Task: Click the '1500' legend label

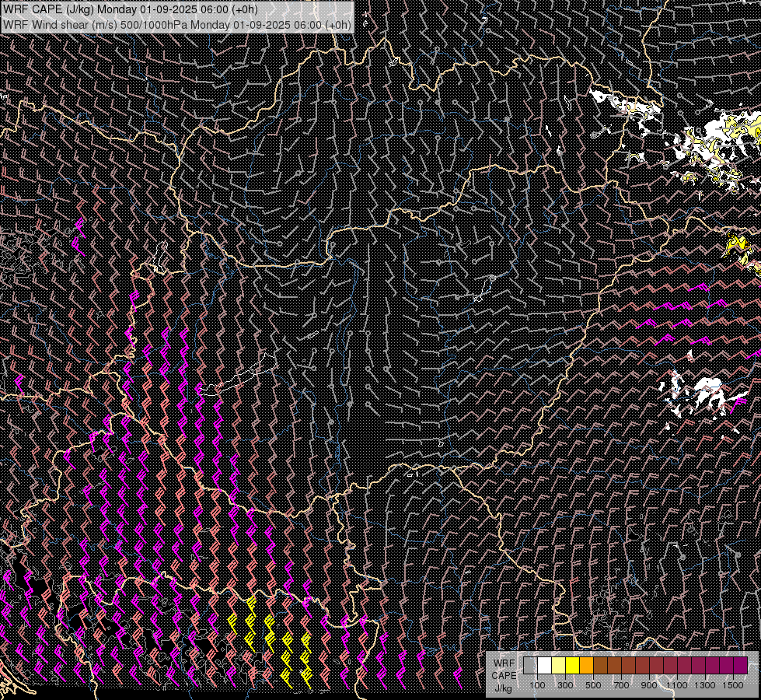Action: pyautogui.click(x=733, y=685)
